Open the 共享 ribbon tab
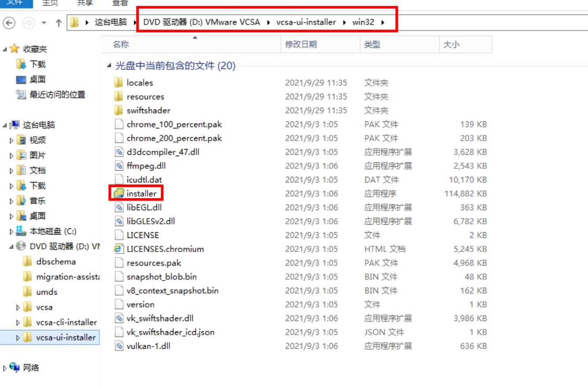Screen dimensions: 588x387 (x=85, y=3)
